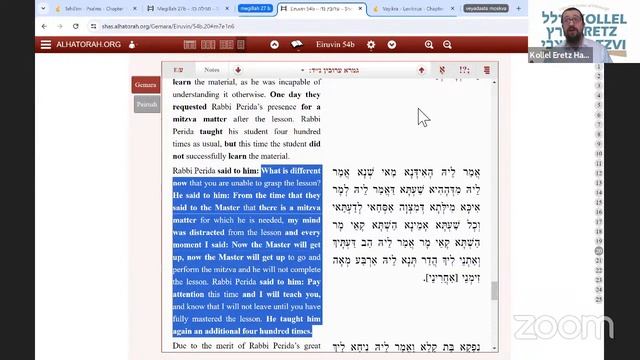Jump to section 25 in the number sidebar
Viewport: 640px width, 360px height.
[598, 299]
